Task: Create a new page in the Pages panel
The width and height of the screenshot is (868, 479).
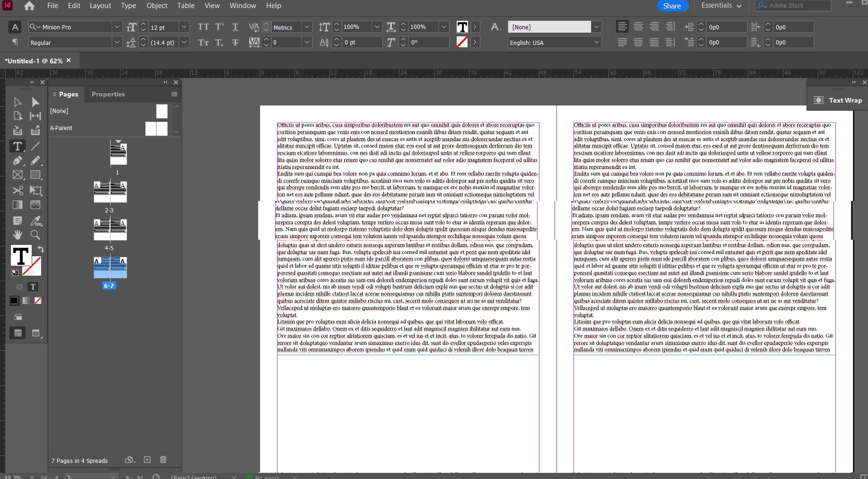Action: click(147, 460)
